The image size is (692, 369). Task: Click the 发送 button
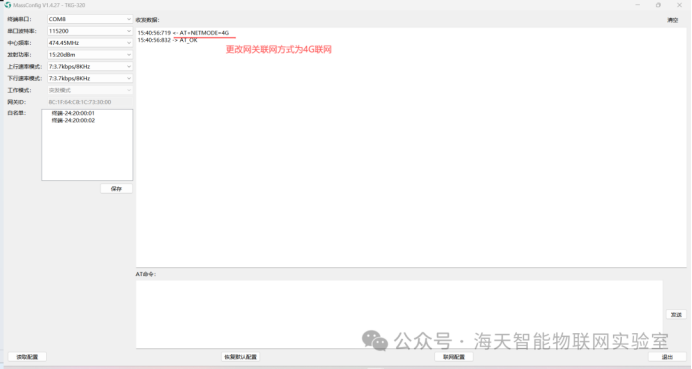(676, 315)
